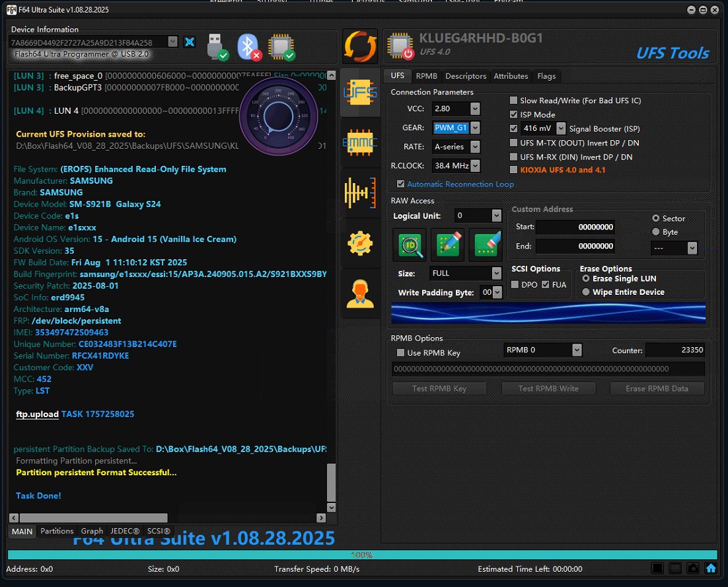Open the VCC voltage dropdown
This screenshot has width=728, height=587.
click(475, 108)
